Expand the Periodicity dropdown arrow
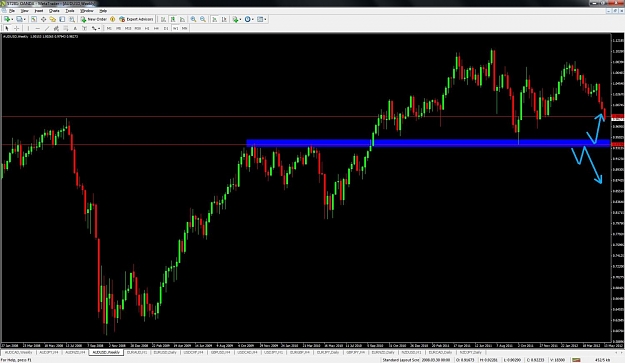Viewport: 625px width, 363px height. click(x=253, y=20)
